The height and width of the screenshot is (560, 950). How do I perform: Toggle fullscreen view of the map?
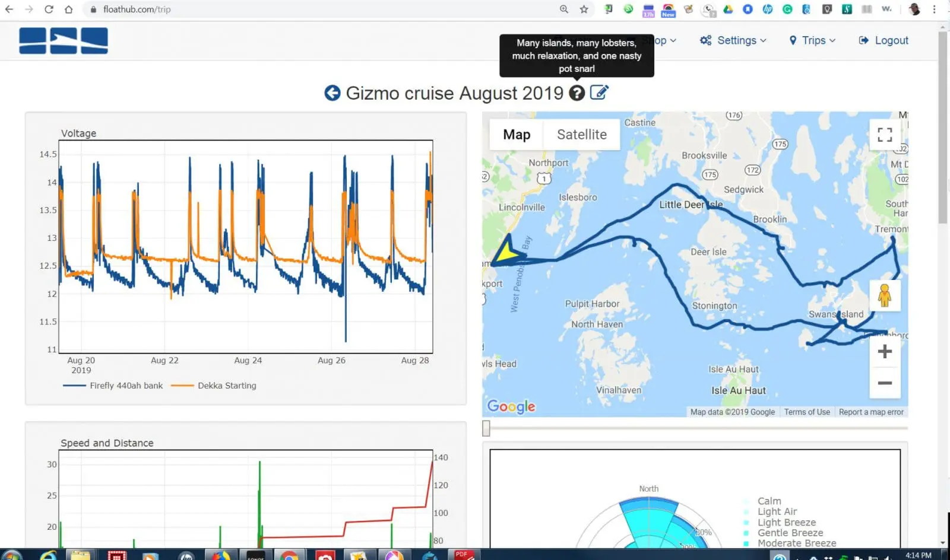click(885, 135)
